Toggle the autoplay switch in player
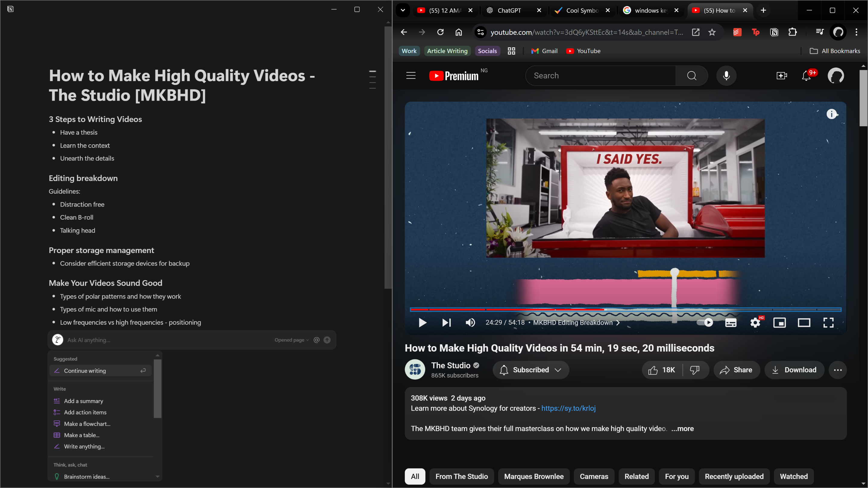The image size is (868, 488). click(705, 323)
